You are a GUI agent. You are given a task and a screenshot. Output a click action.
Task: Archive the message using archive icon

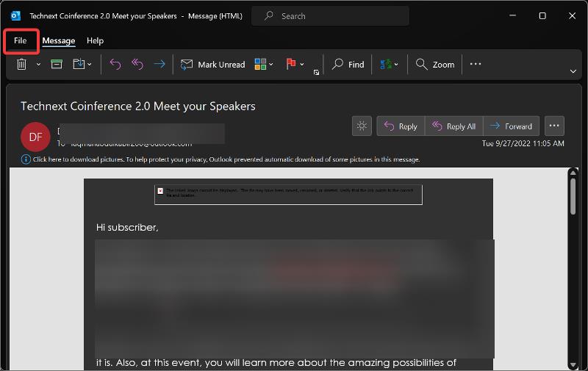pos(57,65)
